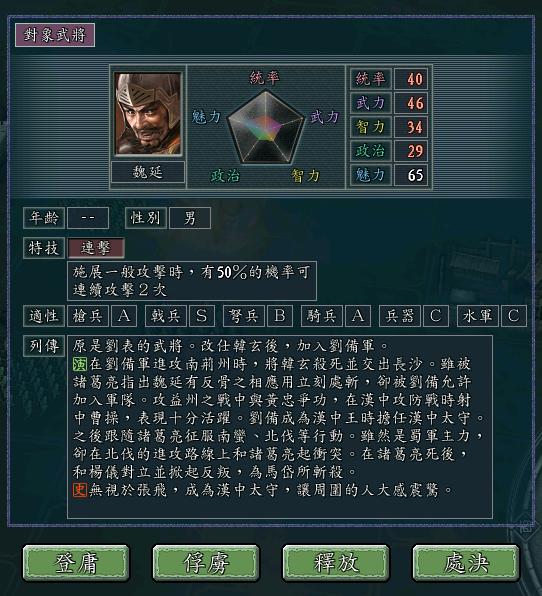The height and width of the screenshot is (596, 542).
Task: Click the 連擊 special skill tag
Action: point(96,248)
